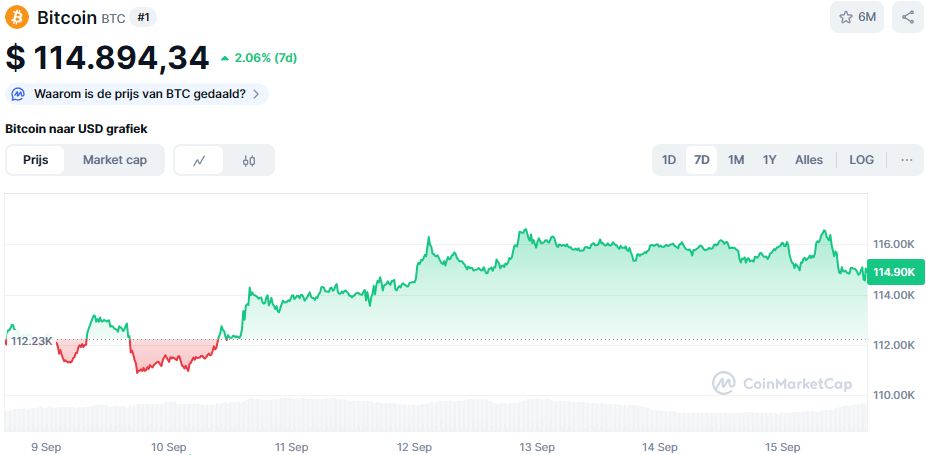926x455 pixels.
Task: Click the green 114.90K current price tag
Action: click(895, 272)
